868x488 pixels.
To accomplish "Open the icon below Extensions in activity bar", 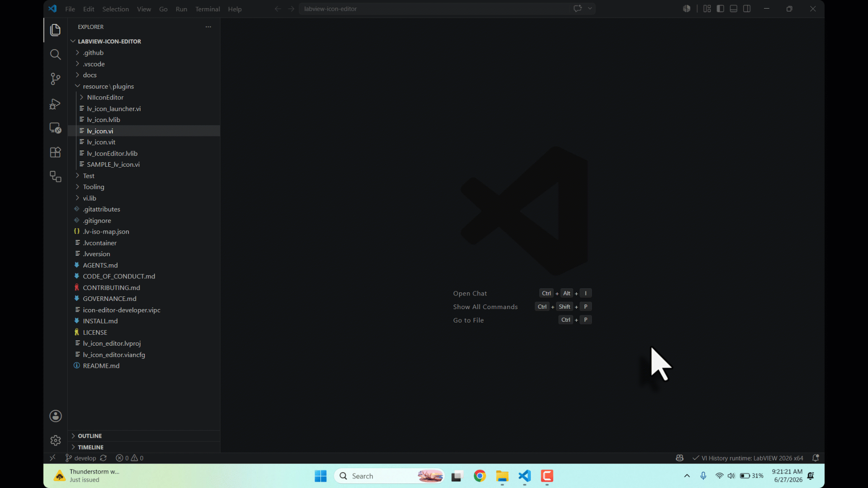I will tap(55, 177).
